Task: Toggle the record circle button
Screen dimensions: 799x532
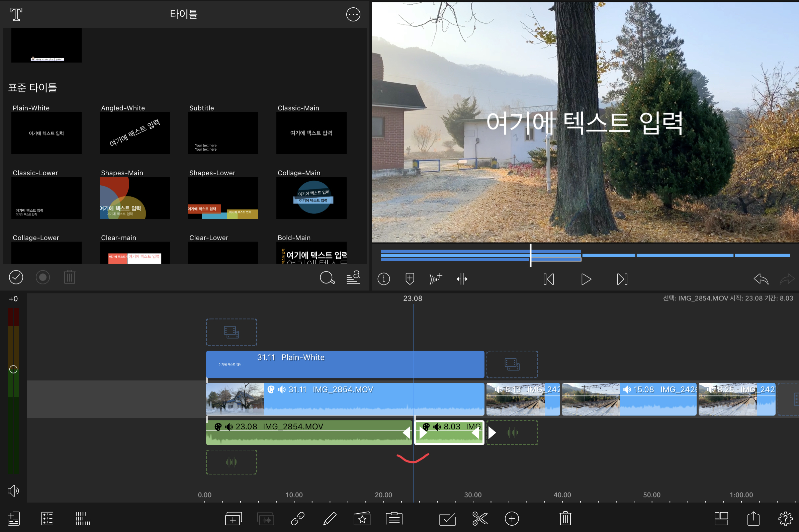Action: pyautogui.click(x=43, y=277)
